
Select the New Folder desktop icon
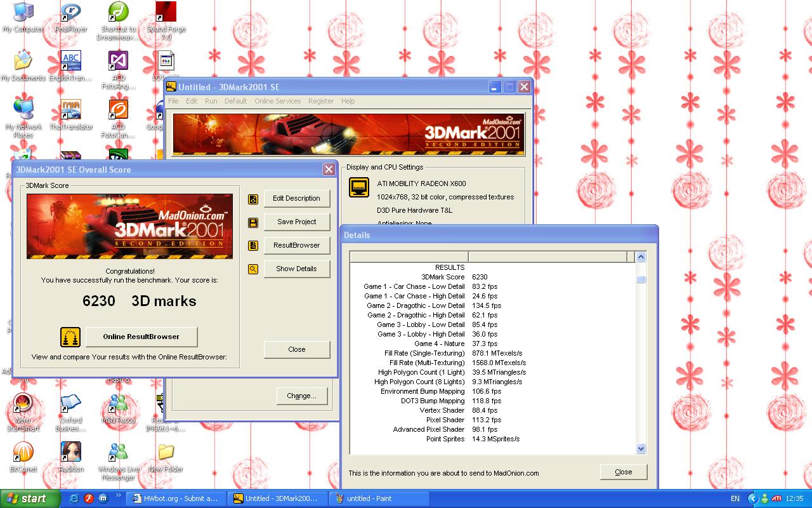pyautogui.click(x=166, y=457)
